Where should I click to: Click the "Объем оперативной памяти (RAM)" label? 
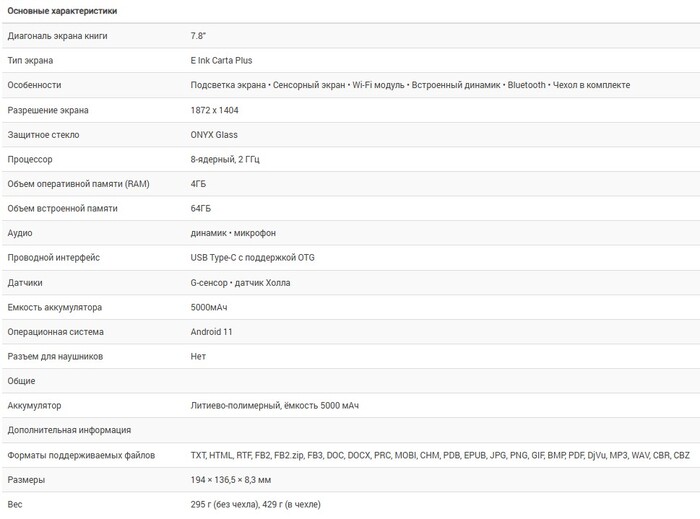[x=78, y=184]
